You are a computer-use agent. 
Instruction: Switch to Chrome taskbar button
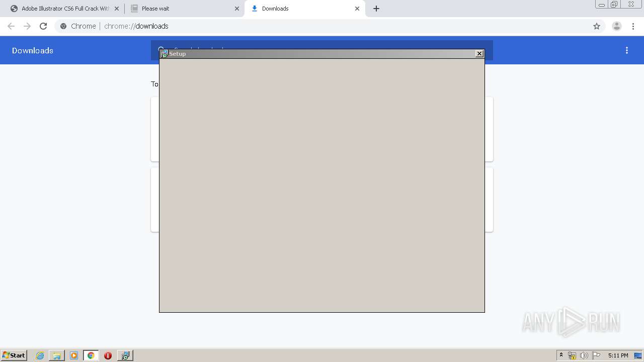point(91,355)
